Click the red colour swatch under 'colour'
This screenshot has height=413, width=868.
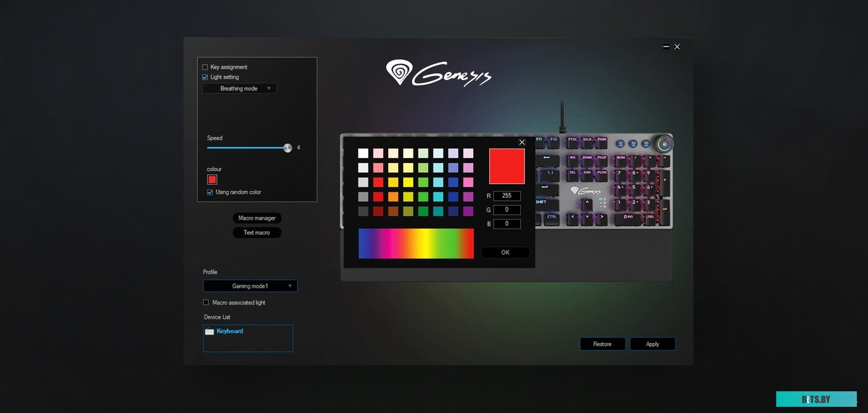point(212,179)
